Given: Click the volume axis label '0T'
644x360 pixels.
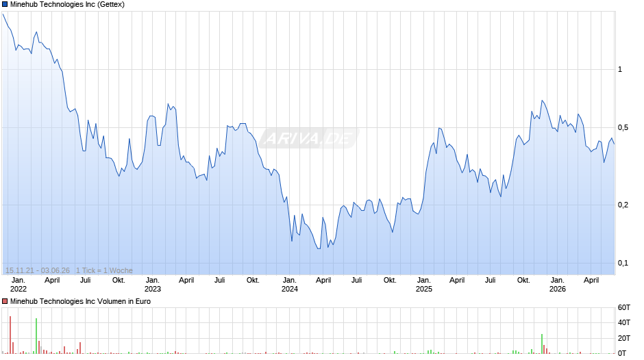Looking at the screenshot, I should click(x=622, y=353).
